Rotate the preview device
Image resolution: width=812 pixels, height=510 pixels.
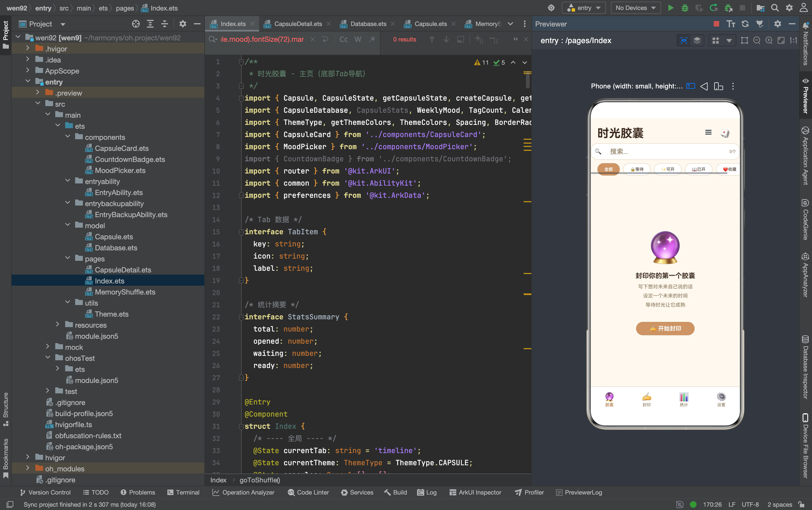(718, 86)
